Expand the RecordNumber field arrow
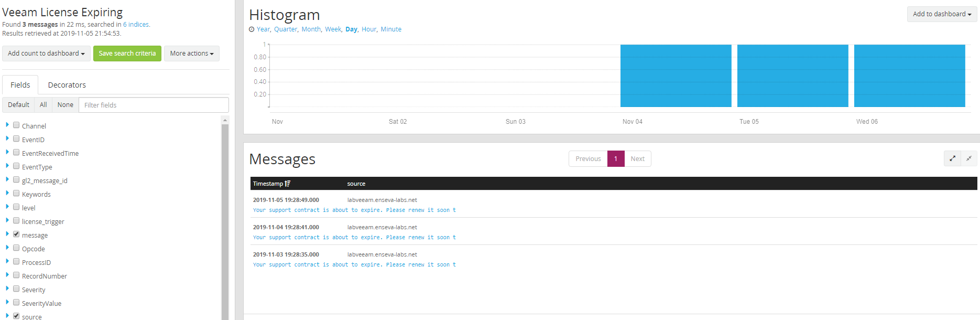Image resolution: width=980 pixels, height=320 pixels. [7, 275]
